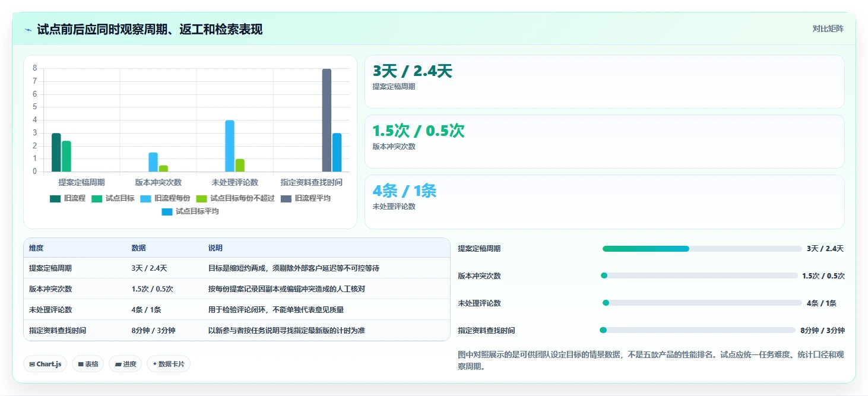Click the Chart.js tag chip

(x=45, y=364)
